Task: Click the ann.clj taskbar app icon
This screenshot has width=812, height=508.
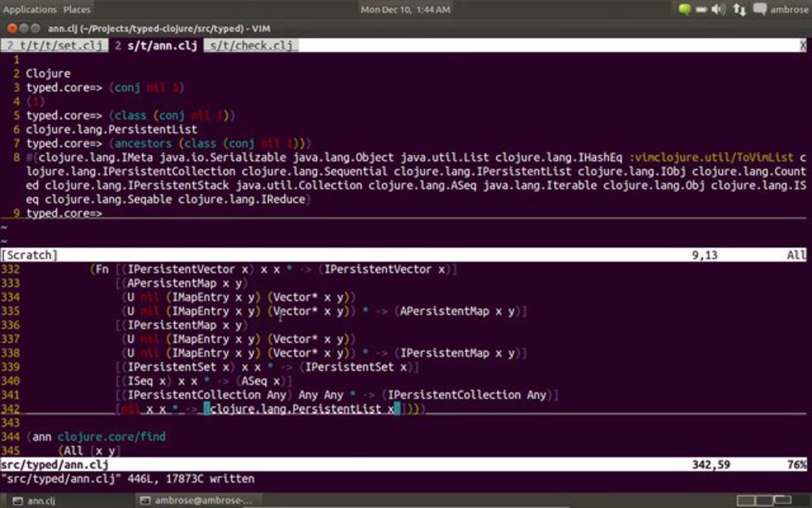Action: [x=18, y=501]
